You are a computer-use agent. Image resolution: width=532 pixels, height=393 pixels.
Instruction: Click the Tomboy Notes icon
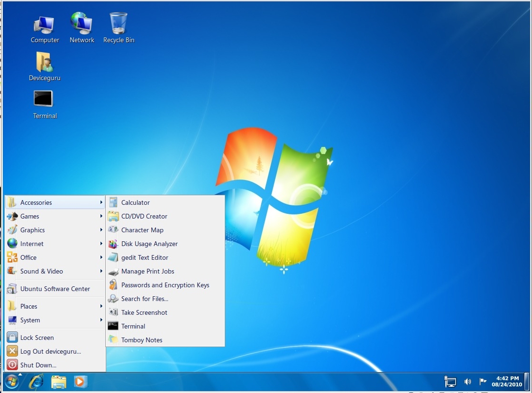point(113,339)
